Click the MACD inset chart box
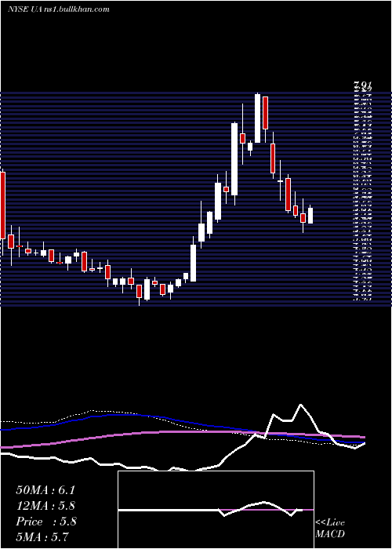The width and height of the screenshot is (392, 549). point(216,510)
